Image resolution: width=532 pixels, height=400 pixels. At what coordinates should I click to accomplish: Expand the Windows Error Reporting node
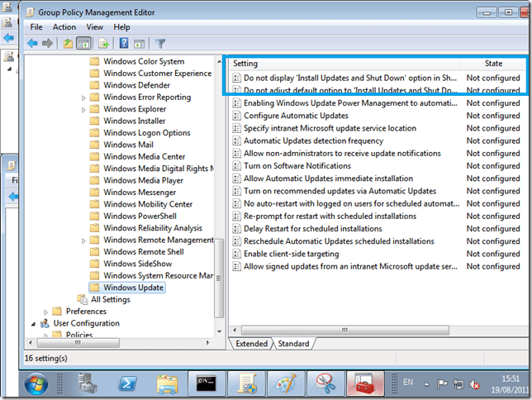click(83, 98)
